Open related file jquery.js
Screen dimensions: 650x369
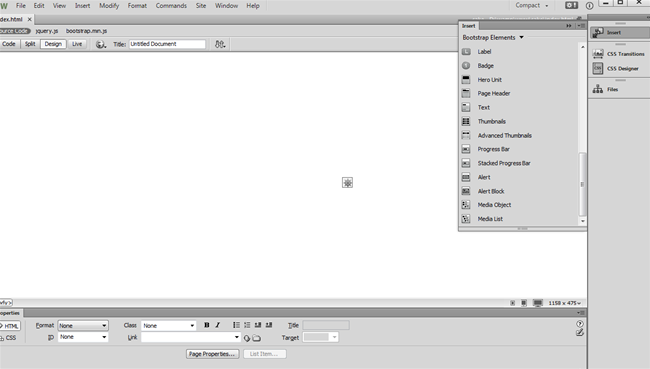point(47,31)
